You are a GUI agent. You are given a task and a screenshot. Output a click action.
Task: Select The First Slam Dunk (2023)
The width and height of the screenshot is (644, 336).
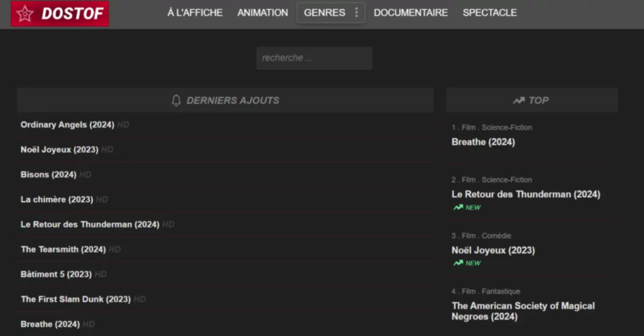click(x=75, y=299)
